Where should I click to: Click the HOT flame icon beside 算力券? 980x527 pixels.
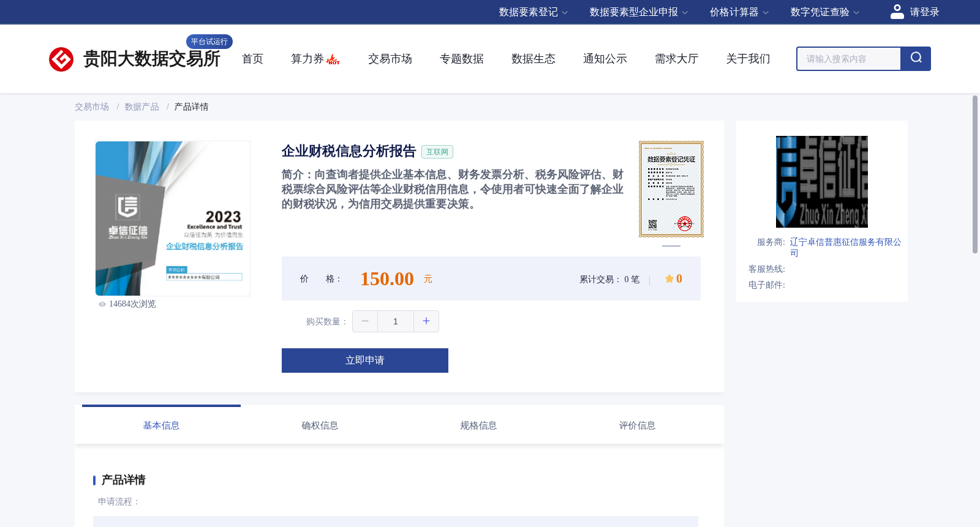[333, 59]
